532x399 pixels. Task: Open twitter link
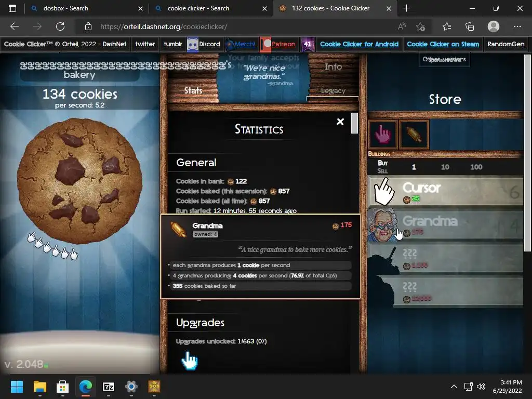[x=145, y=44]
